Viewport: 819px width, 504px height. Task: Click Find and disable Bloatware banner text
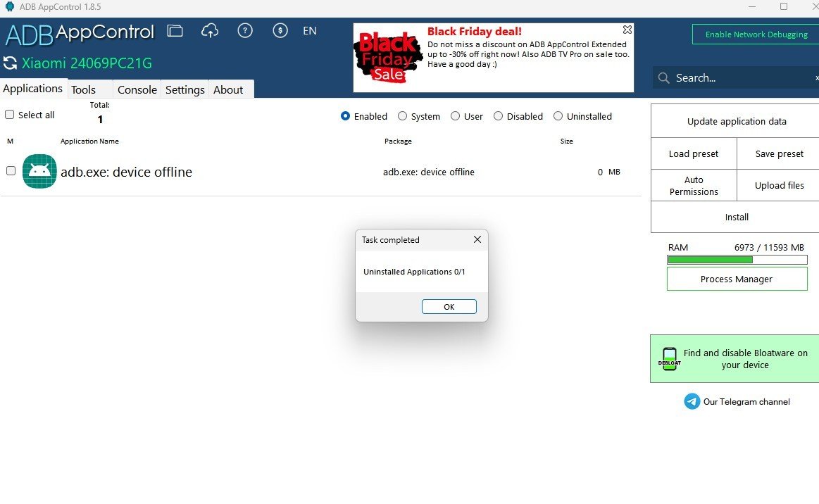pos(745,359)
